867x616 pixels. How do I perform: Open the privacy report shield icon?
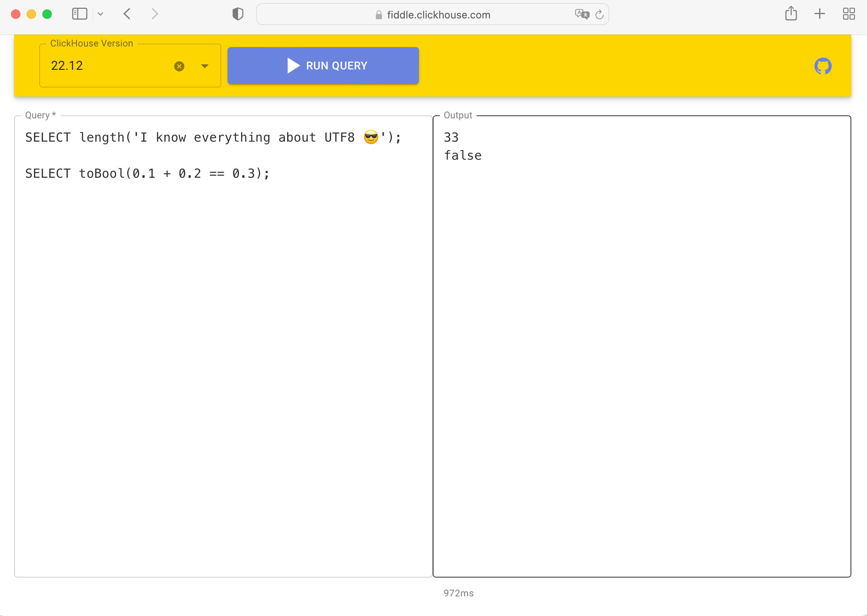click(x=238, y=14)
